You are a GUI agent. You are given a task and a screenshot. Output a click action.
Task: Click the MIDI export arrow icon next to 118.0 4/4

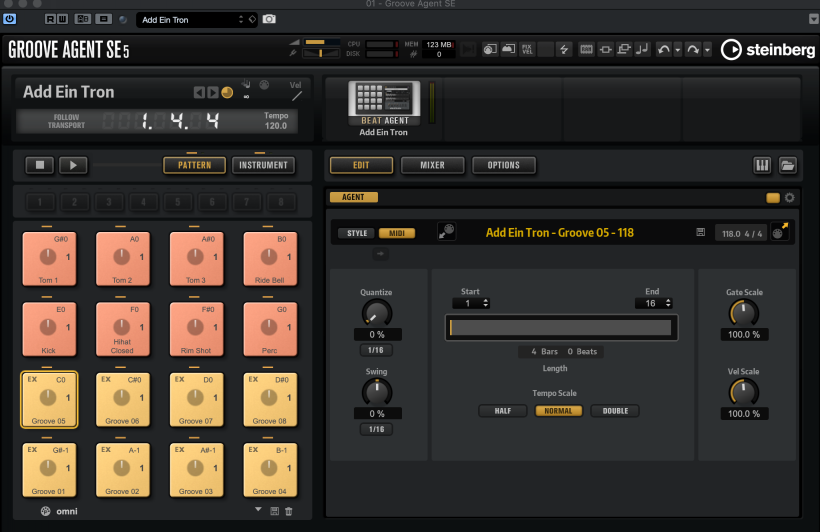tap(780, 231)
